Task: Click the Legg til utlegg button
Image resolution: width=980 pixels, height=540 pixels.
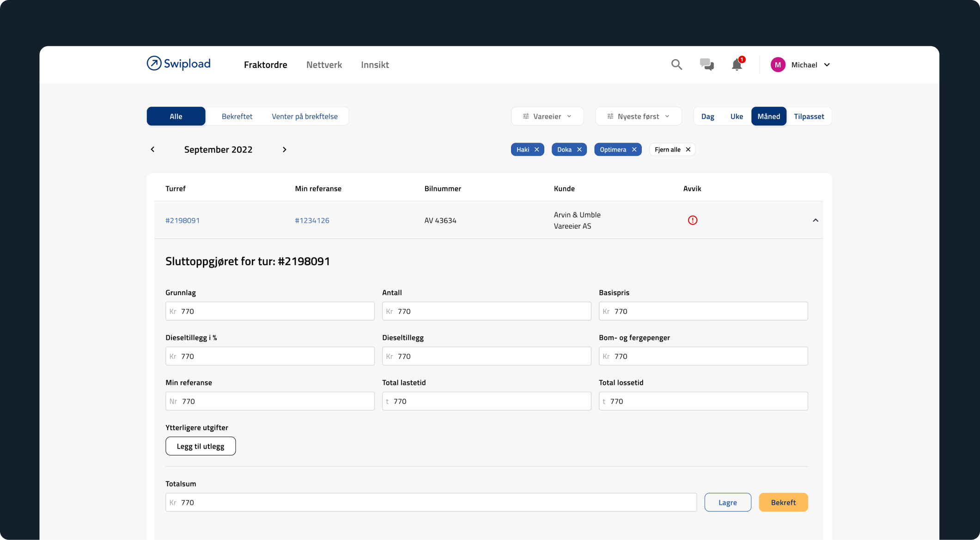Action: click(x=201, y=446)
